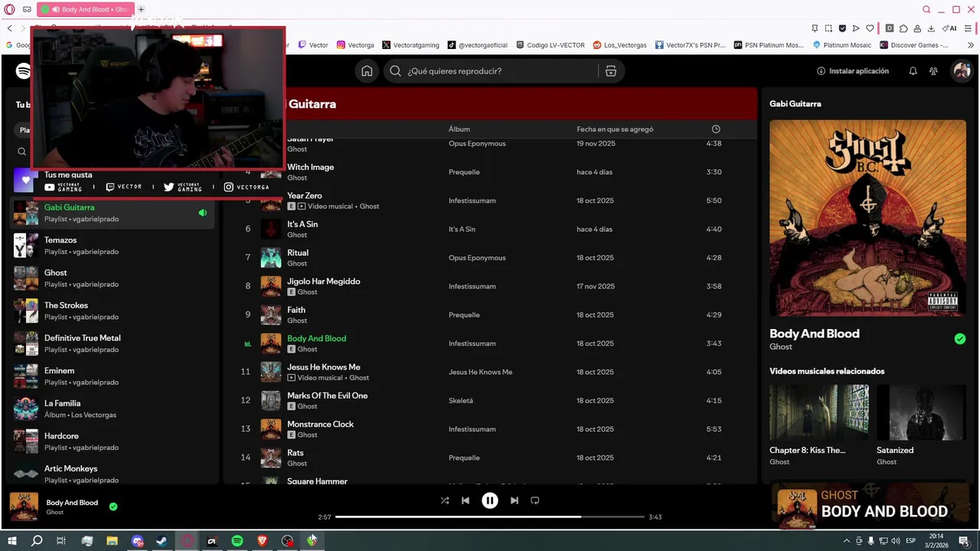This screenshot has width=980, height=551.
Task: Open the Eminem playlist
Action: coord(113,376)
